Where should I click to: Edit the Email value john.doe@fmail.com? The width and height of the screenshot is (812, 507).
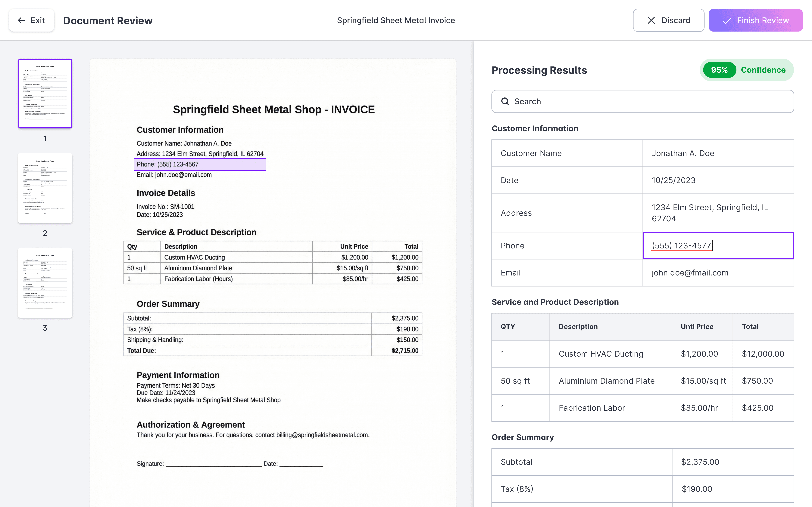click(x=718, y=273)
